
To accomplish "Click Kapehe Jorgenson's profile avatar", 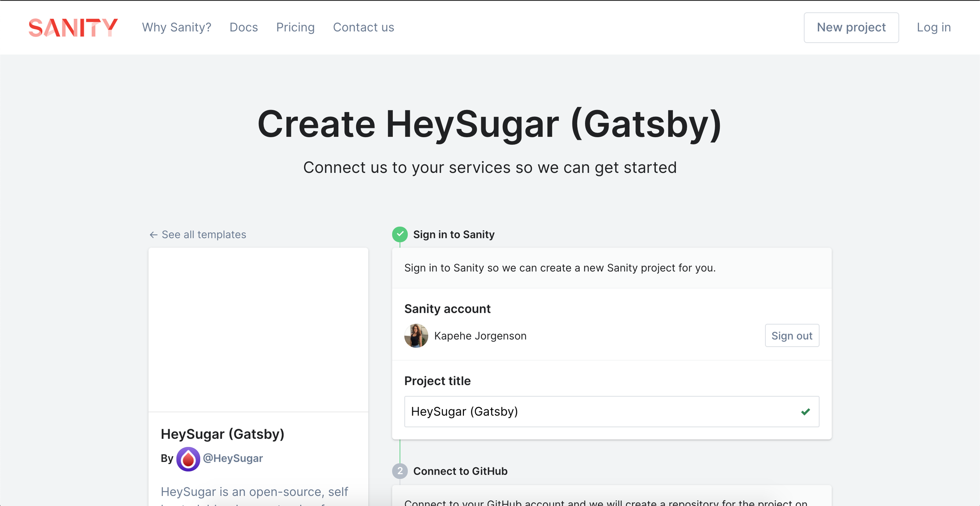I will pos(416,336).
